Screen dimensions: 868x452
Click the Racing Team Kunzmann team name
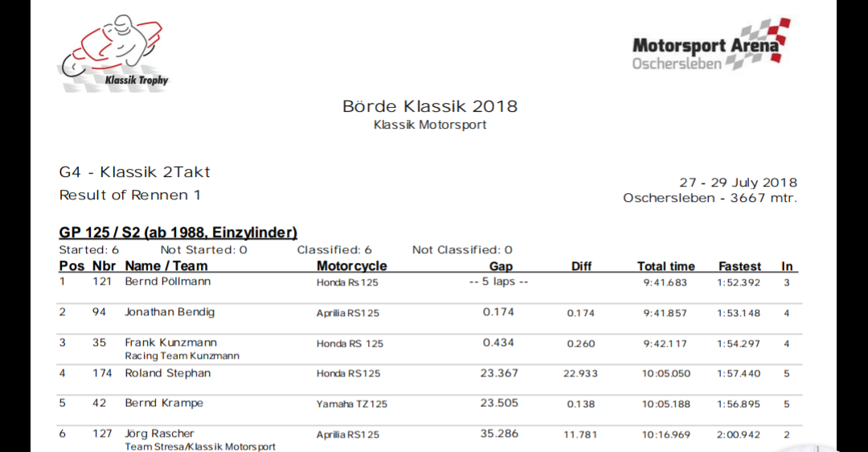click(x=182, y=355)
